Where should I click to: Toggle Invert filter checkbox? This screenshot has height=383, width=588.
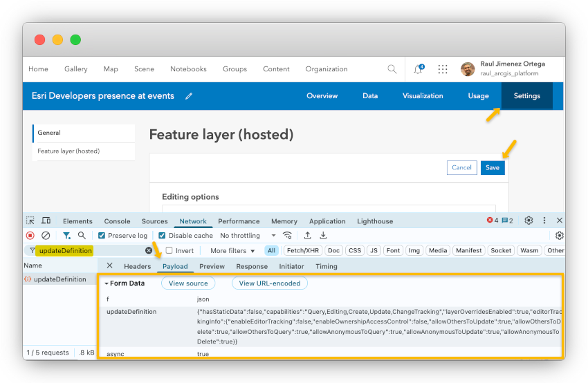click(169, 250)
